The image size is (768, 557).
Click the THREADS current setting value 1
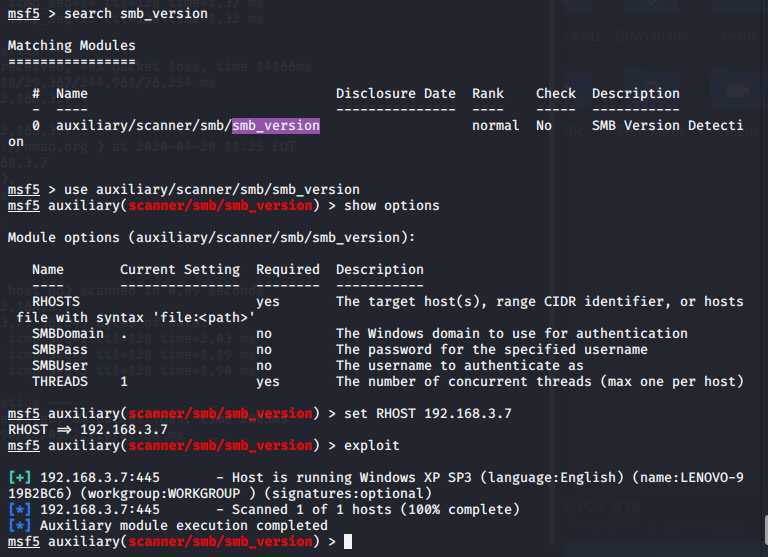pos(124,382)
